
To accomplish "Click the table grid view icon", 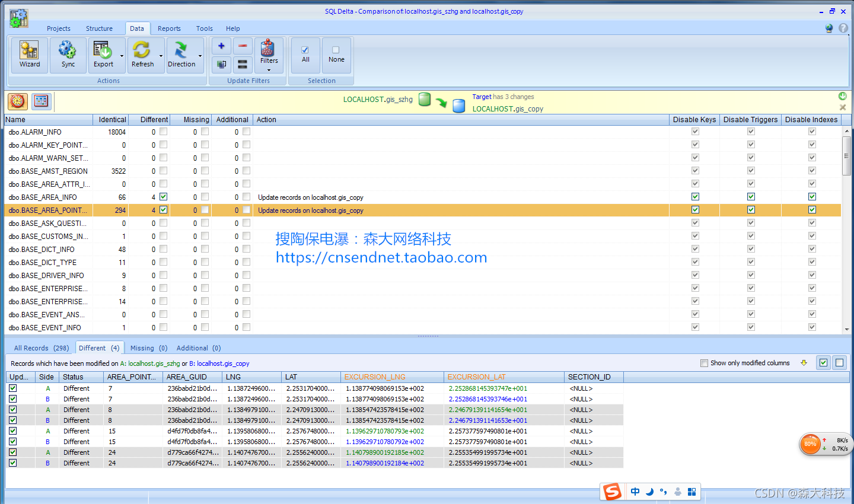I will click(x=41, y=101).
